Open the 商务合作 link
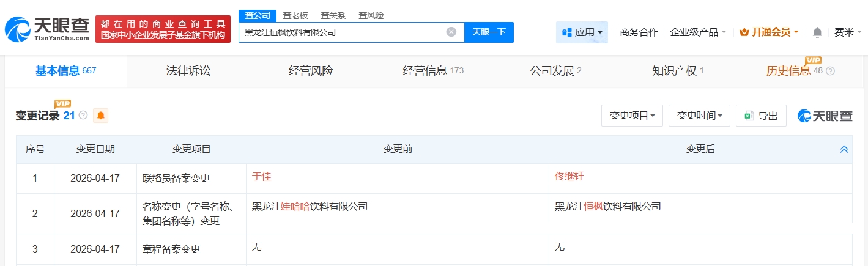Viewport: 868px width, 266px height. point(639,32)
